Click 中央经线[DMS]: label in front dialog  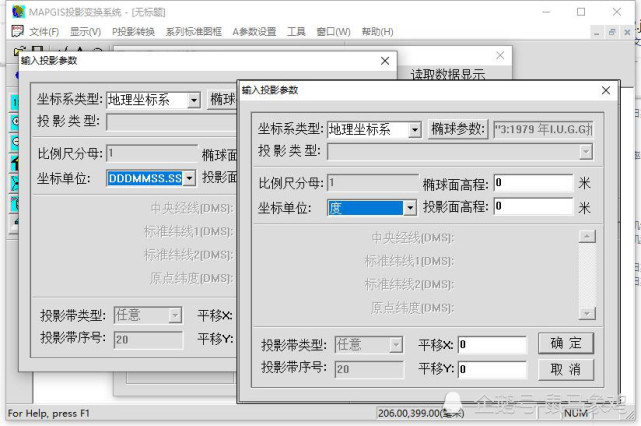[x=412, y=238]
